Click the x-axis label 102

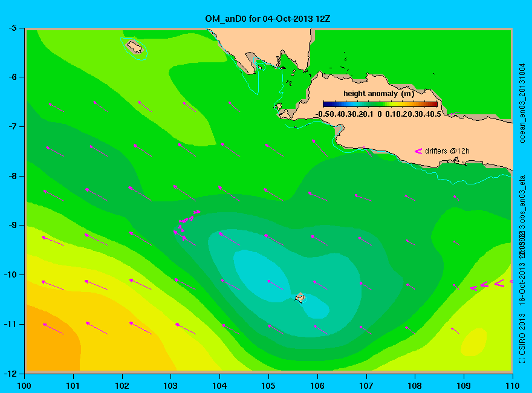tap(122, 386)
